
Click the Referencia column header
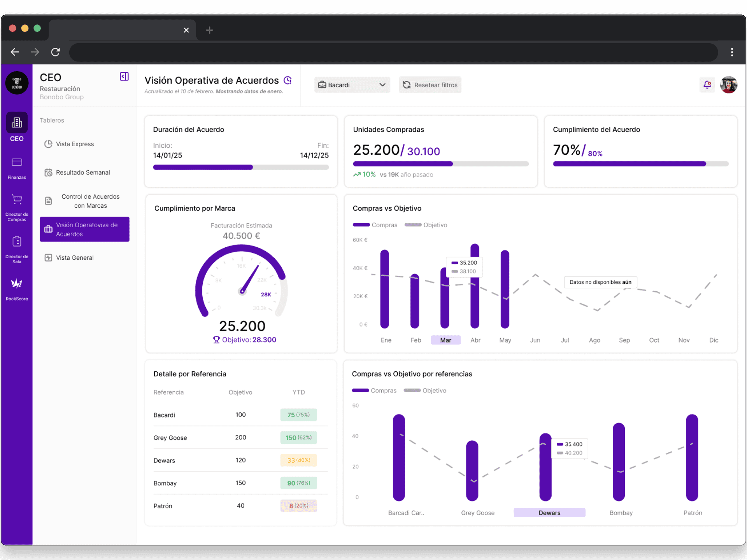pyautogui.click(x=168, y=392)
